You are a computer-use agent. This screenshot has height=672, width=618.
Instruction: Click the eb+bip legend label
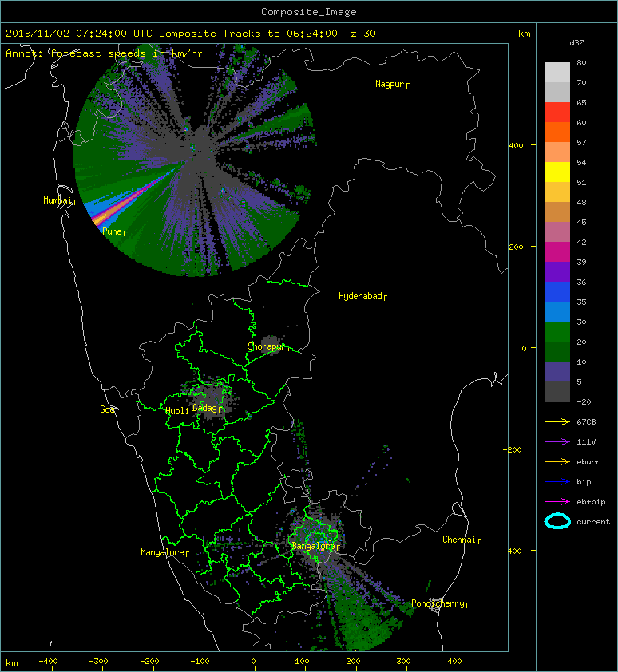coord(591,502)
